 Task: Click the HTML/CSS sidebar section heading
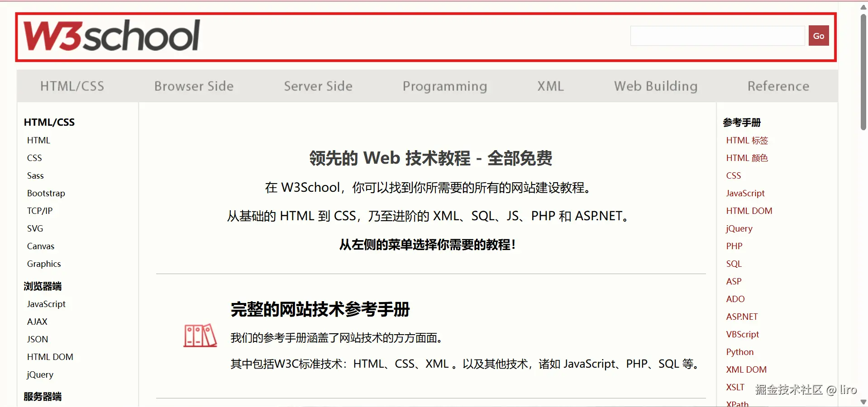pos(49,122)
